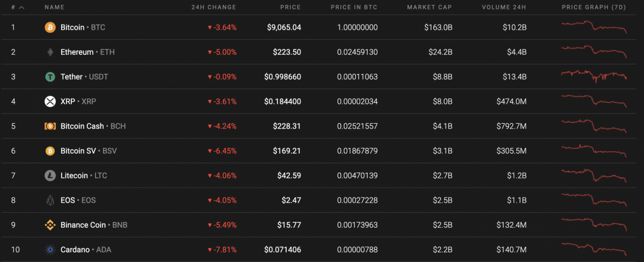The height and width of the screenshot is (262, 644).
Task: Click the XRP logo icon
Action: [50, 101]
